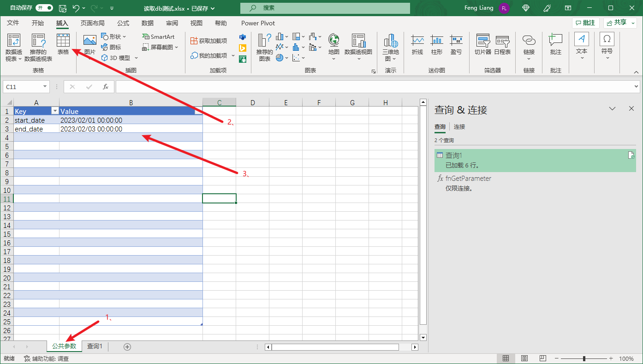Viewport: 643px width, 364px height.
Task: Click the 表格 (Table) insert icon
Action: [63, 44]
